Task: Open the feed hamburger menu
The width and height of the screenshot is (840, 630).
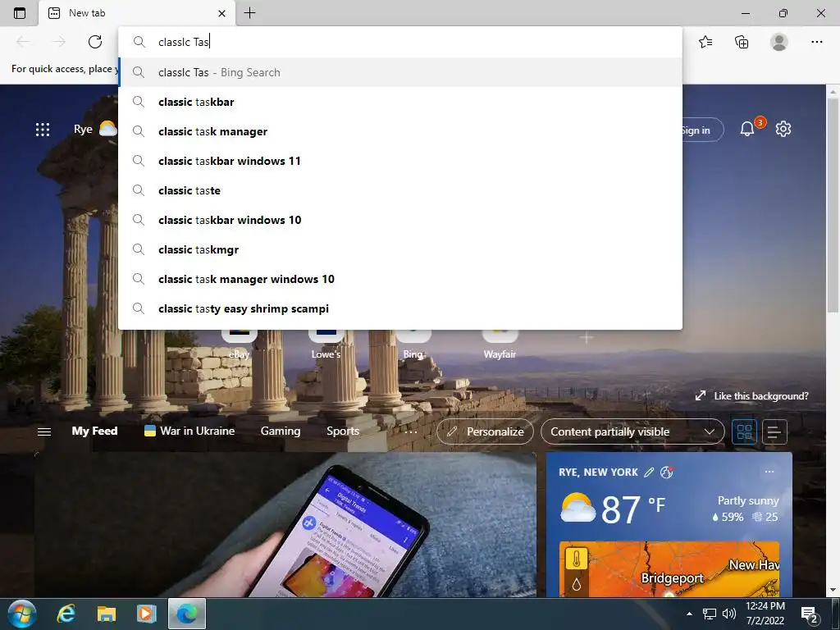Action: click(x=44, y=431)
